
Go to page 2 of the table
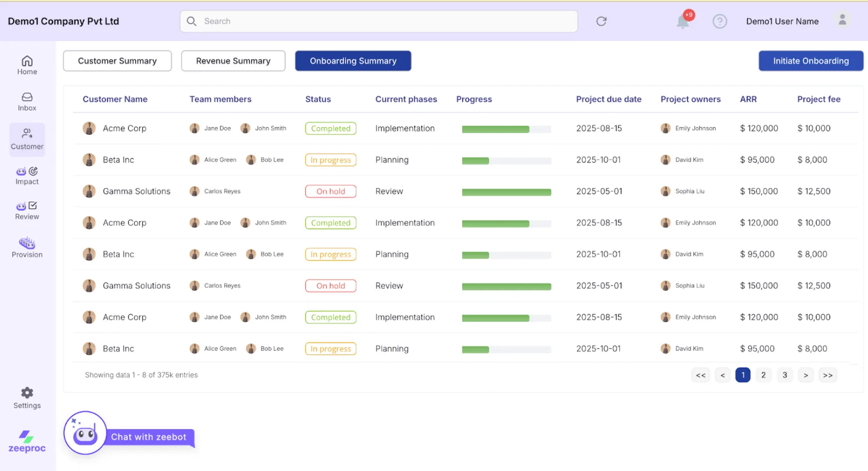tap(764, 375)
